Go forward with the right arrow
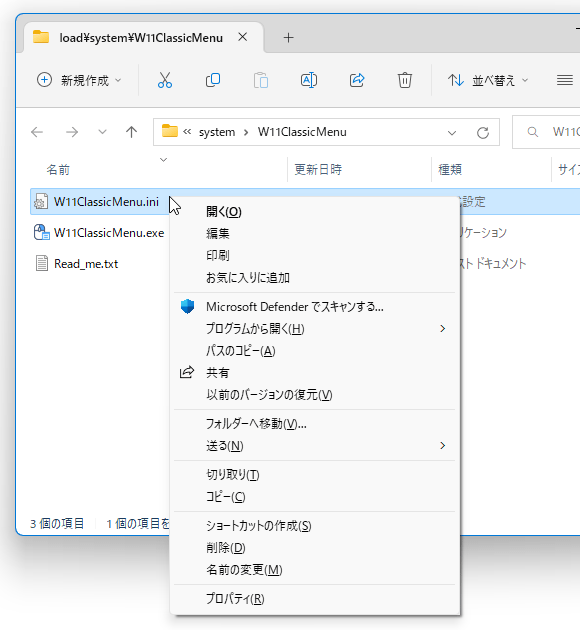580x630 pixels. (72, 132)
